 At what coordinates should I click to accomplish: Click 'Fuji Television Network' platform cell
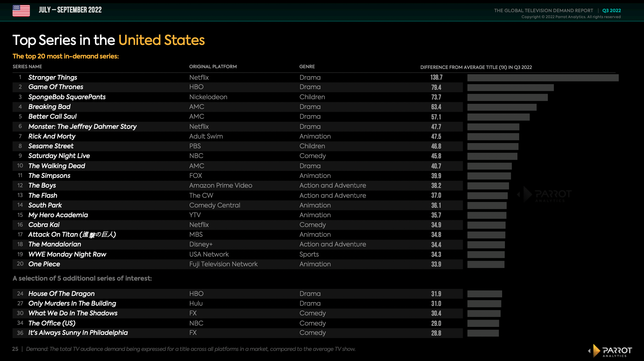223,264
